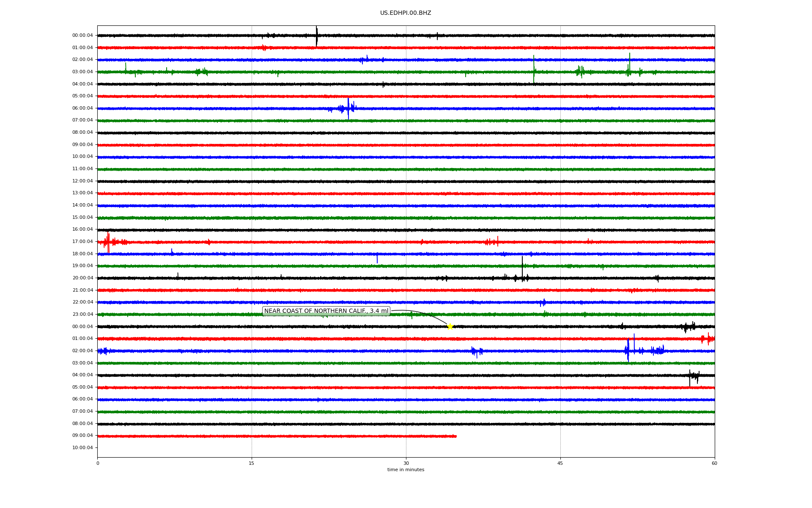
Task: Click the red event at start of 17:00:04 trace
Action: coord(108,242)
